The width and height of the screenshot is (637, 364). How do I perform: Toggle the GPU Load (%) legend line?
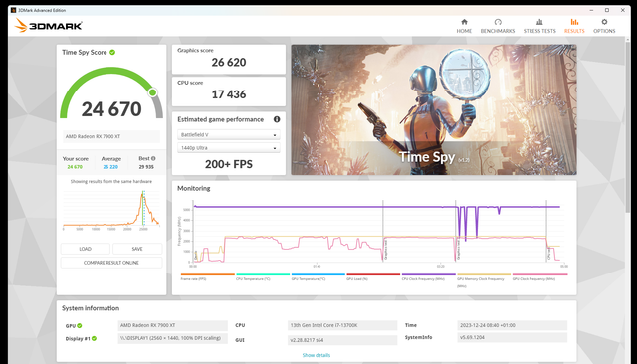click(373, 274)
